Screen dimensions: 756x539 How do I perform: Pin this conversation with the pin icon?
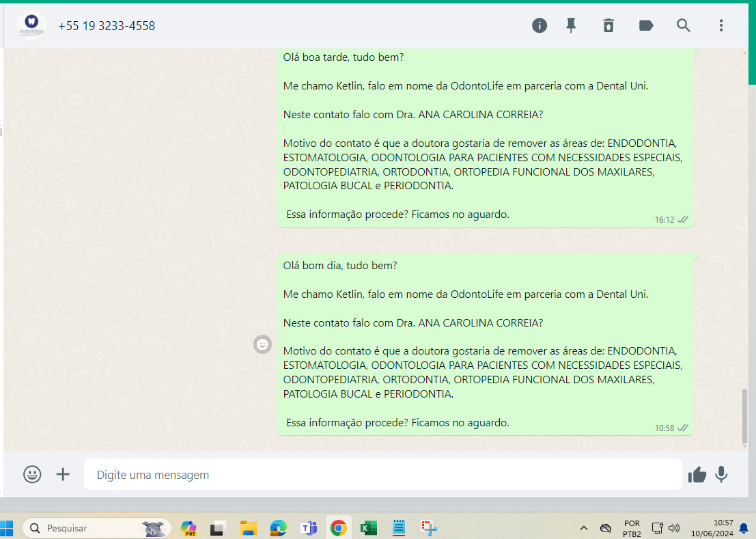[x=571, y=25]
